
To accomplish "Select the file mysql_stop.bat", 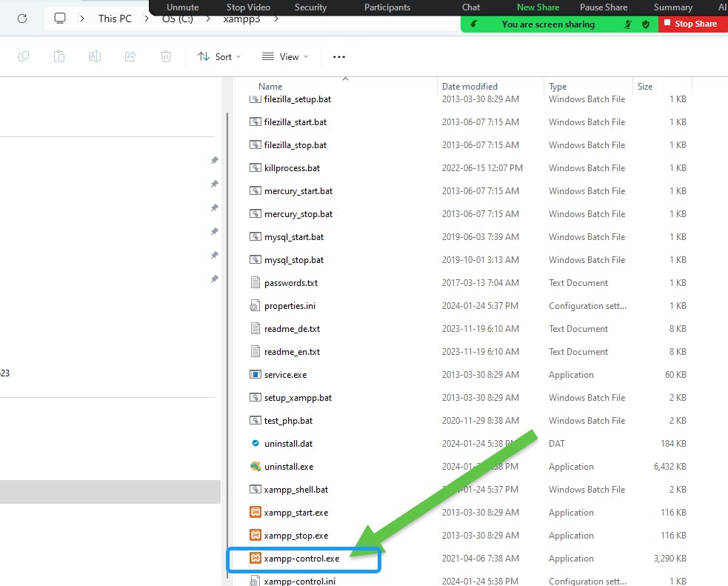I will pos(294,260).
